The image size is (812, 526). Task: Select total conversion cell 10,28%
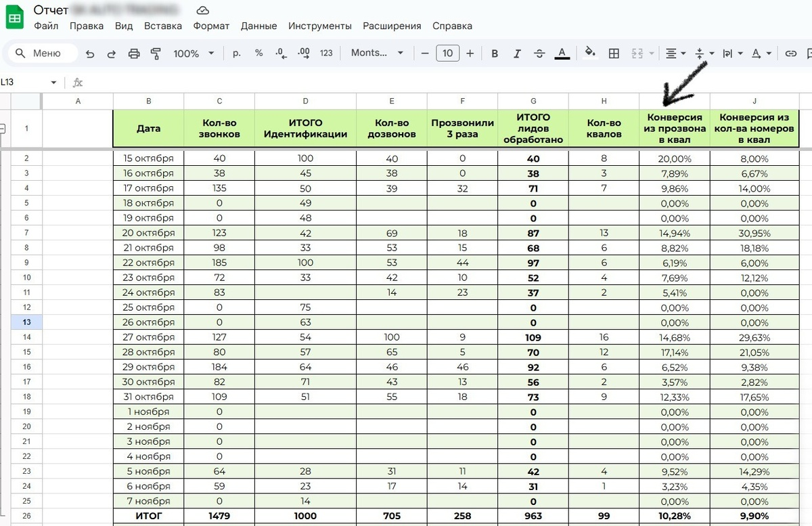click(675, 516)
